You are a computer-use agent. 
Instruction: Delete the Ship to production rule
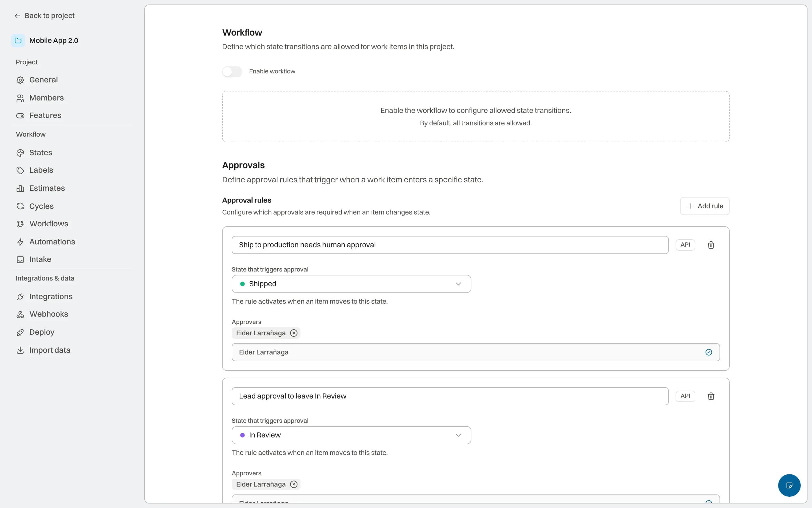coord(711,245)
